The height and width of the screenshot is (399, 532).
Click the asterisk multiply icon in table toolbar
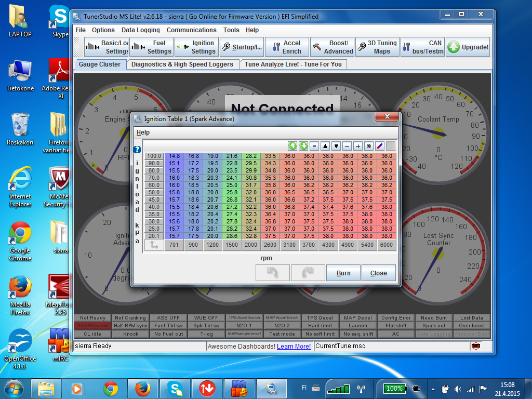(x=368, y=146)
